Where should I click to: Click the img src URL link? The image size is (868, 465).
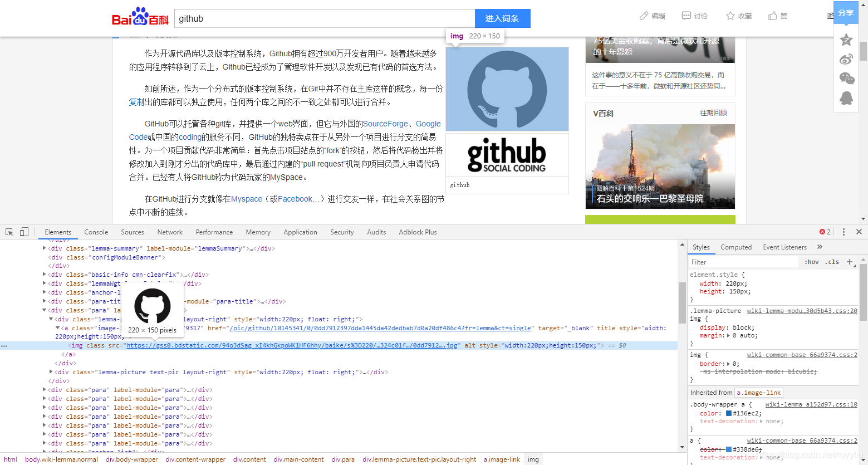pos(292,345)
